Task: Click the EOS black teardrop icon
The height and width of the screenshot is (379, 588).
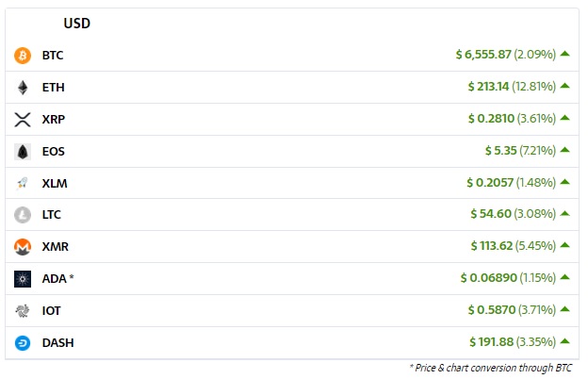Action: coord(23,152)
